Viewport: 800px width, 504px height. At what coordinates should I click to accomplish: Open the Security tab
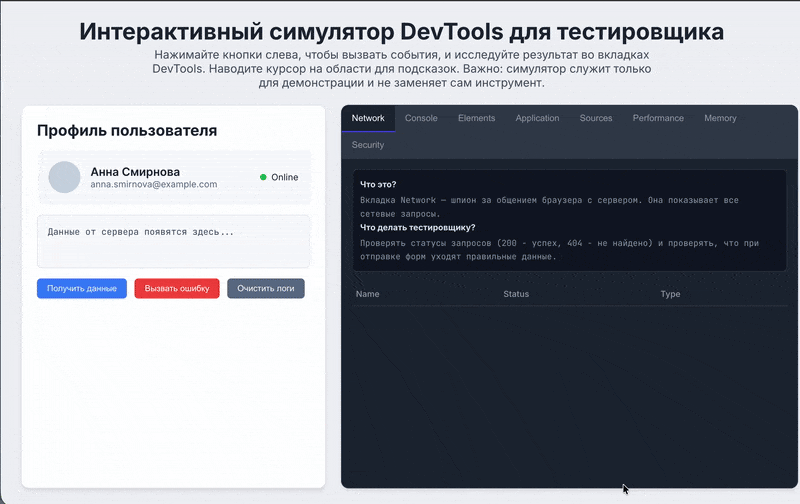[368, 145]
